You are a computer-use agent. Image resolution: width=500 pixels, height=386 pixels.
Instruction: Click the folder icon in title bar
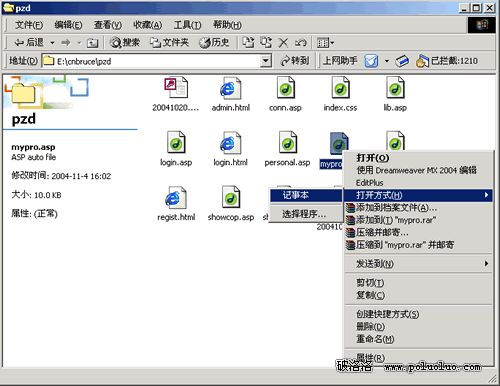point(8,7)
